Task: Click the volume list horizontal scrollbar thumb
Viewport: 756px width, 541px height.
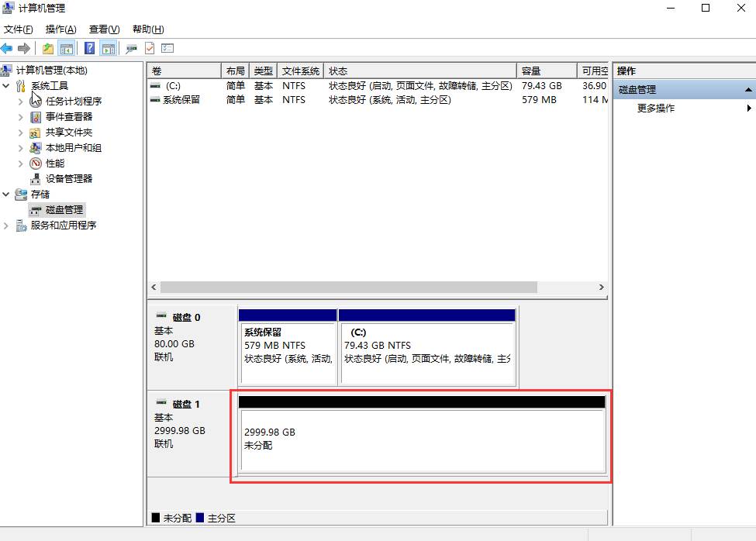Action: click(x=349, y=287)
